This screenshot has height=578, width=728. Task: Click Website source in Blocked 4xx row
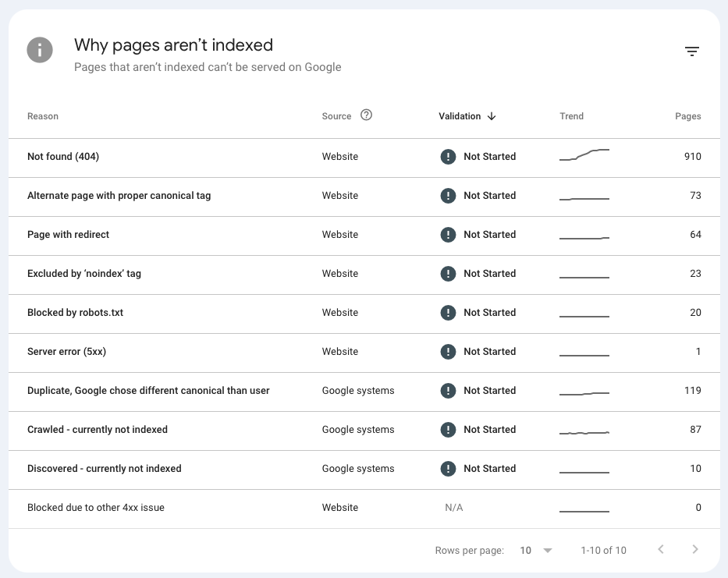click(340, 508)
